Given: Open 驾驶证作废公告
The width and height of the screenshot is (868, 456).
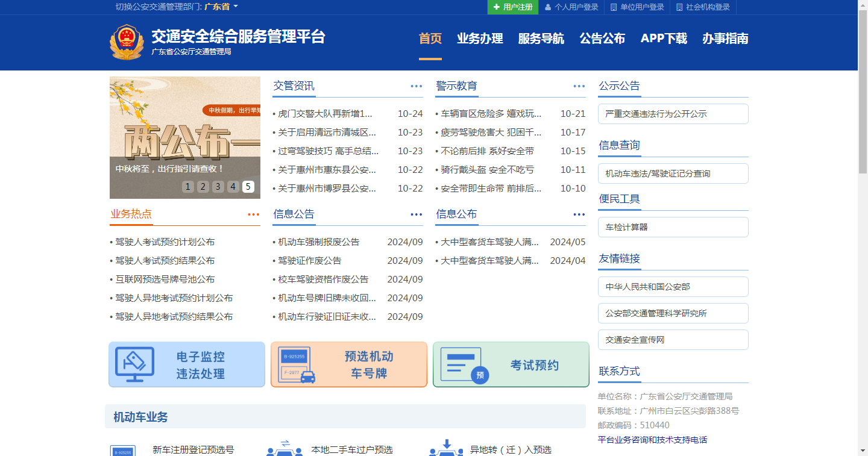Looking at the screenshot, I should [x=310, y=261].
